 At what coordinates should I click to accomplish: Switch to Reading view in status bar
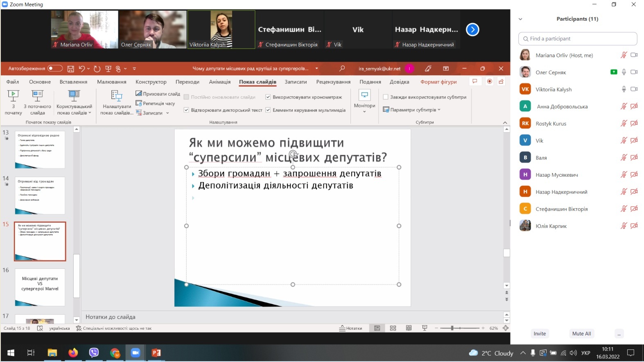click(409, 328)
